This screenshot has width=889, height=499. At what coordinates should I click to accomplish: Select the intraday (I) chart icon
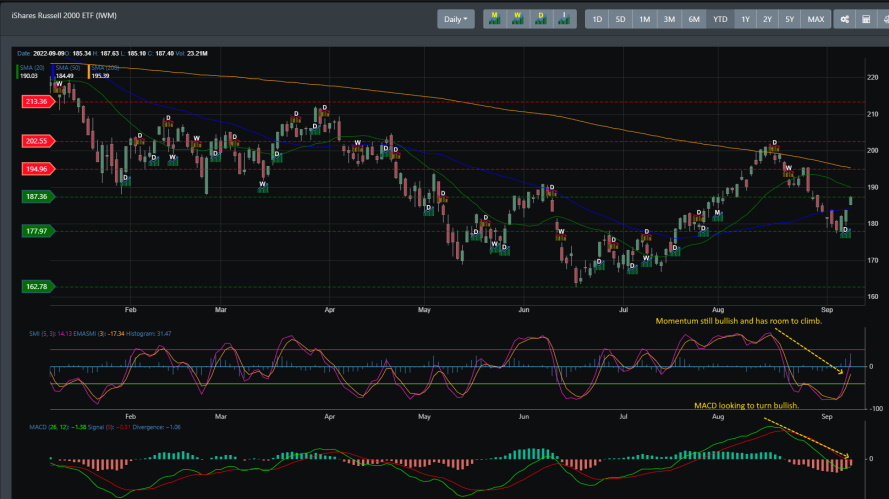coord(564,19)
